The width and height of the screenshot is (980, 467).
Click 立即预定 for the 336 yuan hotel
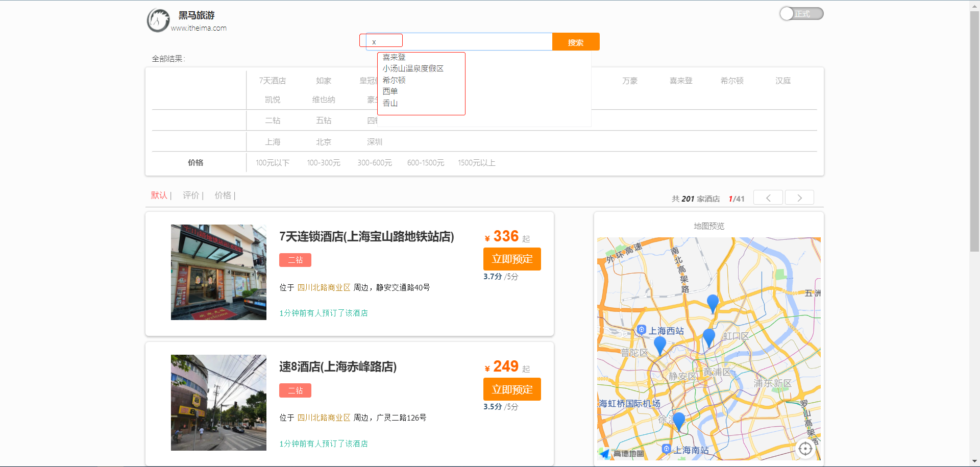pyautogui.click(x=512, y=259)
